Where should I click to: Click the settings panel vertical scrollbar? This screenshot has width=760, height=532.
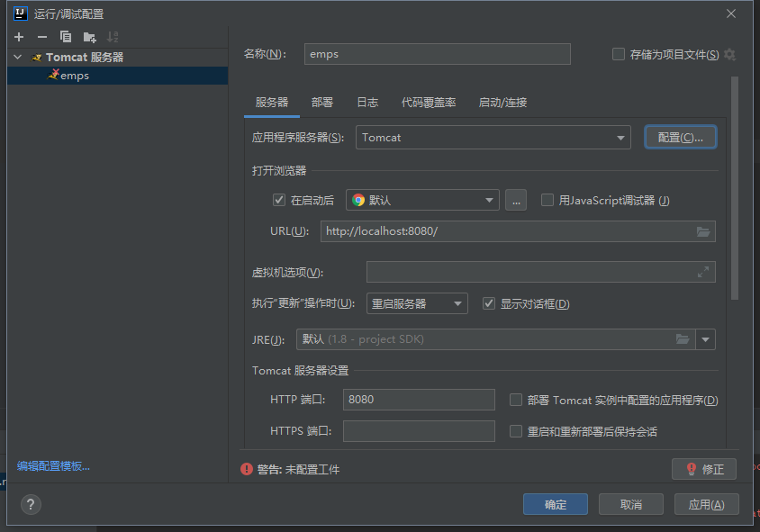point(734,188)
